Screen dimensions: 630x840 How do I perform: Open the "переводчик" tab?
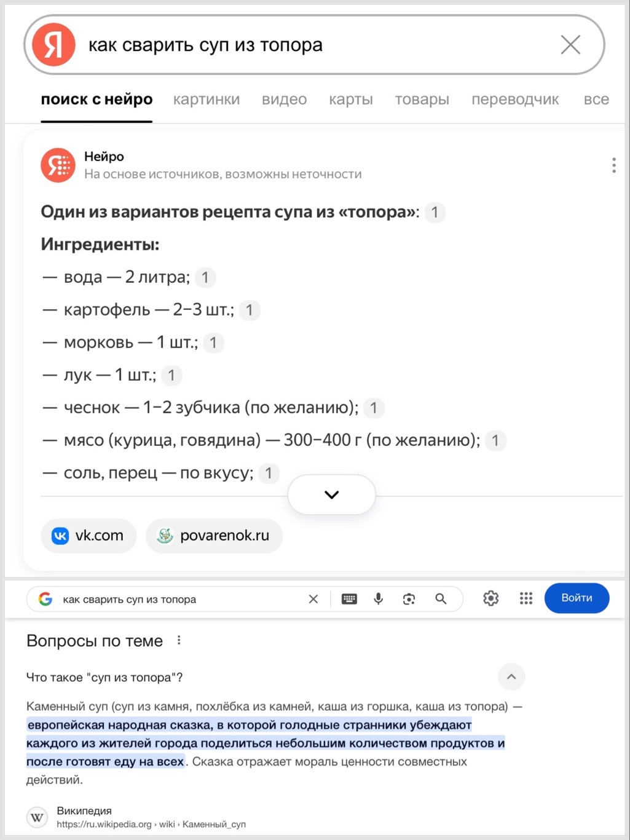pos(515,100)
